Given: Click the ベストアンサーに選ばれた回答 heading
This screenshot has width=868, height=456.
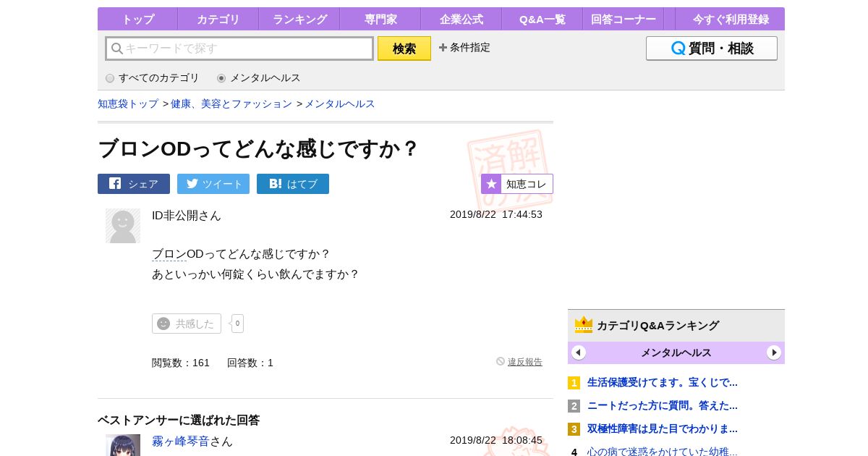Looking at the screenshot, I should pyautogui.click(x=179, y=420).
